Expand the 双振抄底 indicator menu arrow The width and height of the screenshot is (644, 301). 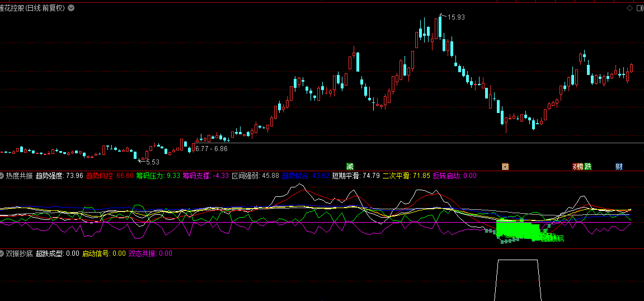click(x=2, y=253)
